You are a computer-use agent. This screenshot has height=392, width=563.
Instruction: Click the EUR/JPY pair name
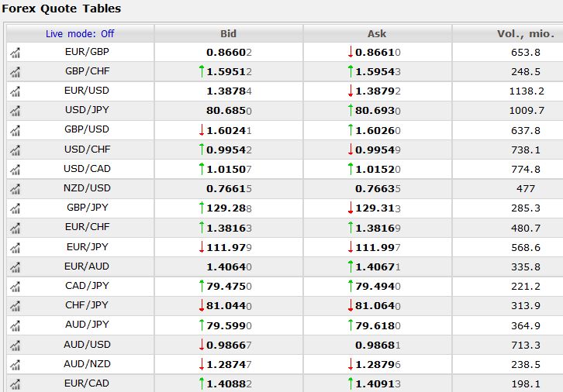pos(87,247)
